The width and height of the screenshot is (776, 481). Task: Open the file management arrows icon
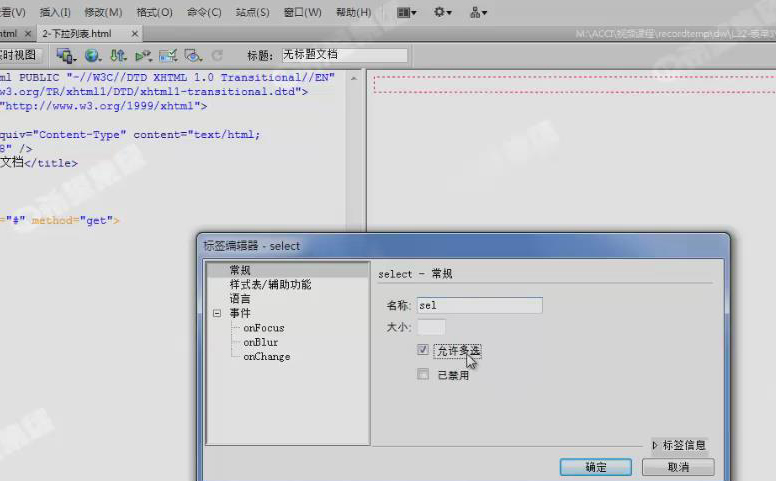(x=118, y=56)
